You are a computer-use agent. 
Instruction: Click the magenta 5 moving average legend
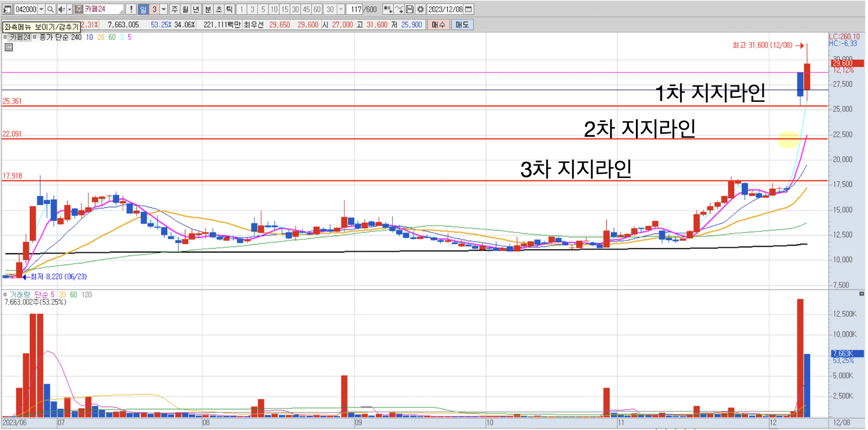coord(130,37)
